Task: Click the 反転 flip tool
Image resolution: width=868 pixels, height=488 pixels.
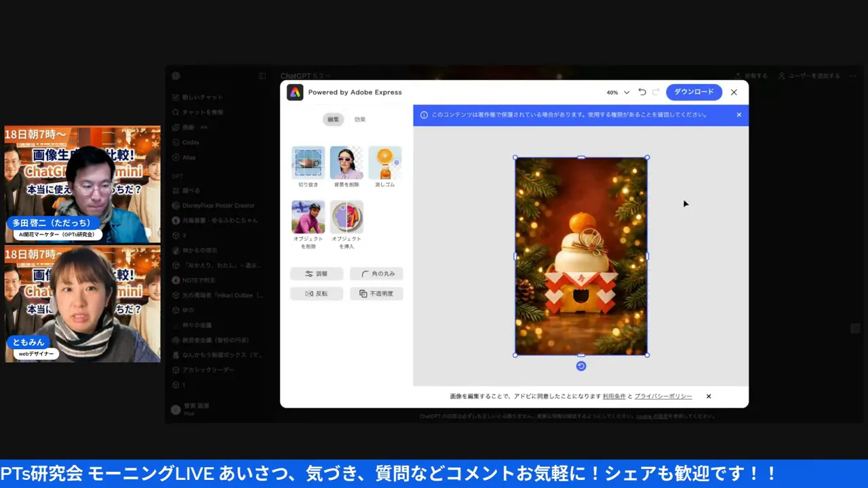Action: click(316, 293)
